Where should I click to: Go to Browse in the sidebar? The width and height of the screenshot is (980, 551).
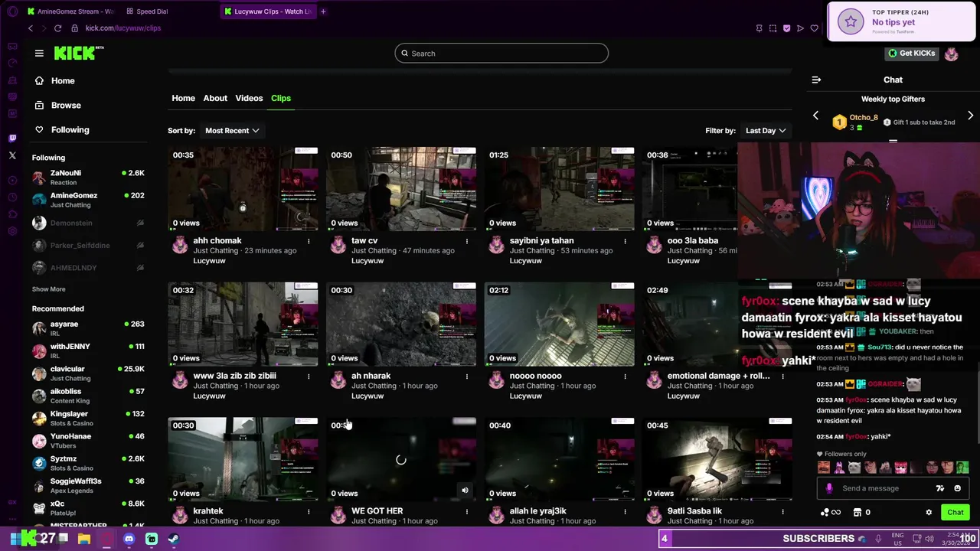[x=66, y=105]
